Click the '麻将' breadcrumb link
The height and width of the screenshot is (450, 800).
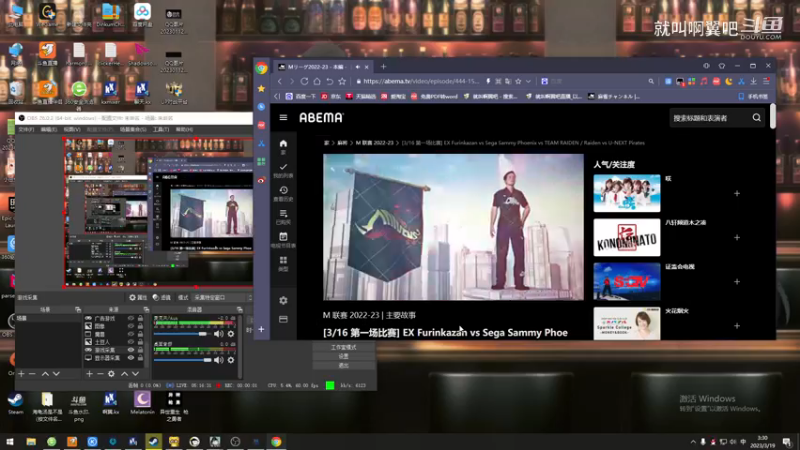click(x=342, y=143)
